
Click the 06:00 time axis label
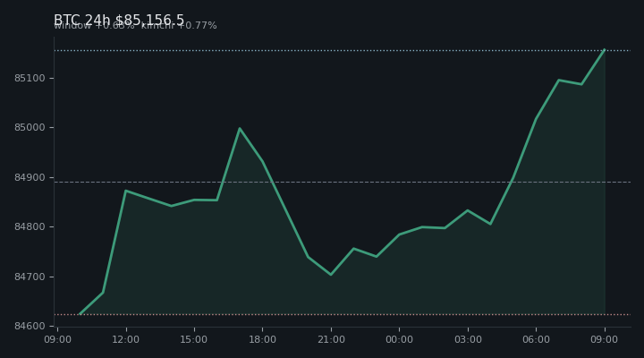point(536,339)
